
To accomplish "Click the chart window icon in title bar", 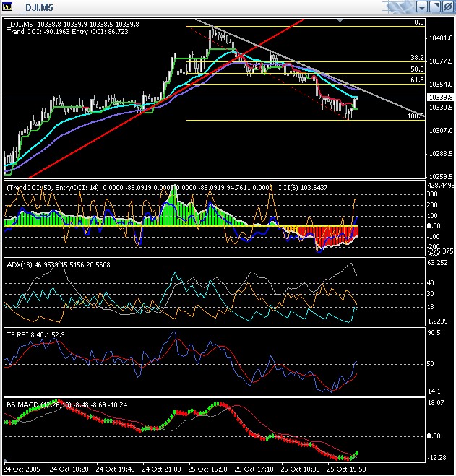I will pos(7,7).
